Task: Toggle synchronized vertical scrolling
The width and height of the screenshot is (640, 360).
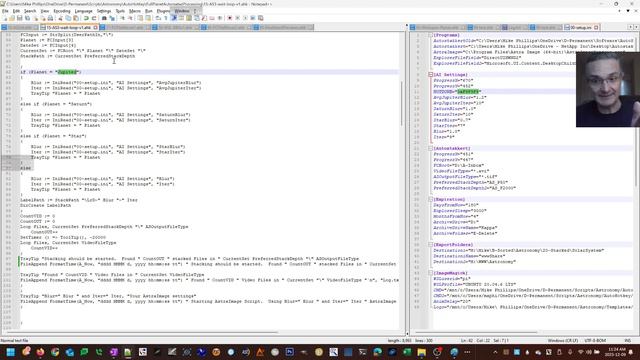Action: coord(140,18)
